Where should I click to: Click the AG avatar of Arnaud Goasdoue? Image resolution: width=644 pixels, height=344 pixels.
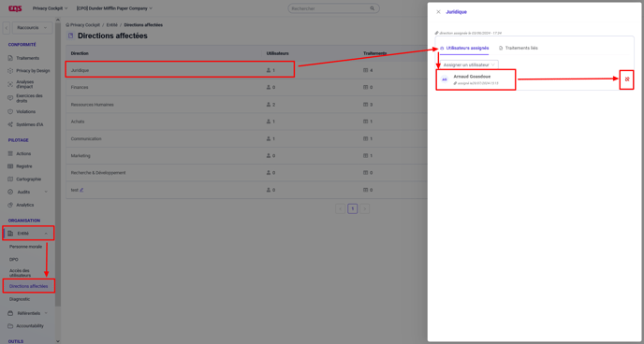(x=445, y=79)
